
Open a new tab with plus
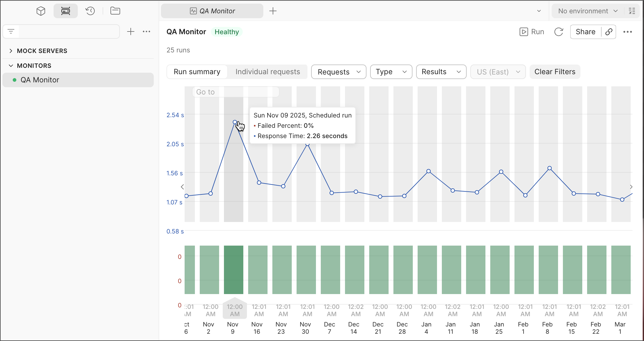coord(273,11)
